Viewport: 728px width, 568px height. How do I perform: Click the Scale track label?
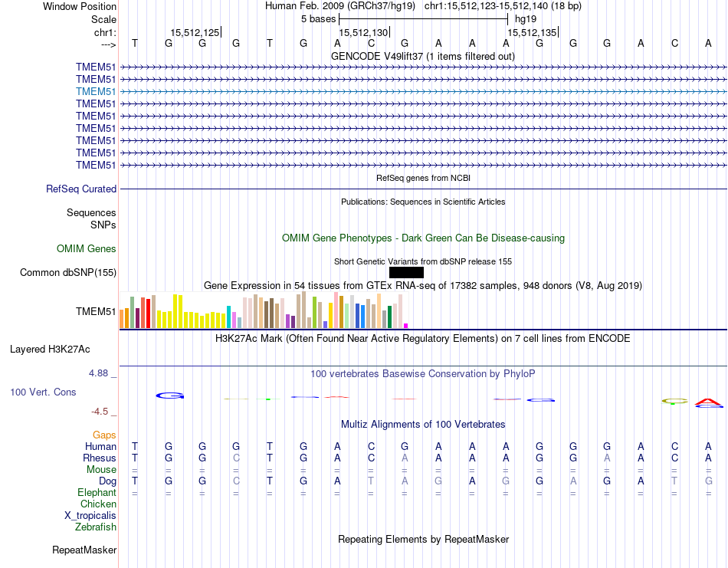click(103, 19)
